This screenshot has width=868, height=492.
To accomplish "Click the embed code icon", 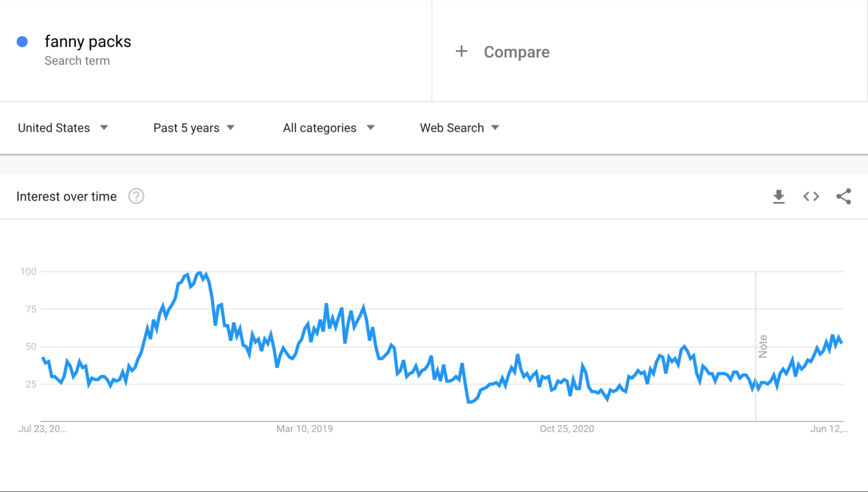I will point(811,197).
